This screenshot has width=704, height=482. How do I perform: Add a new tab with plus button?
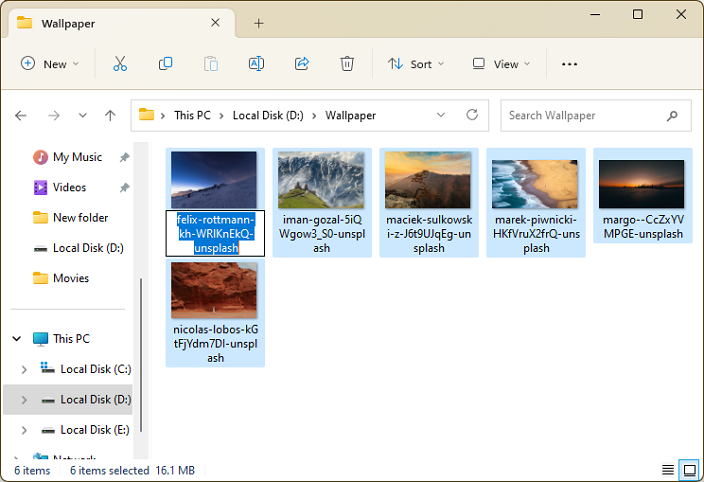click(x=259, y=23)
